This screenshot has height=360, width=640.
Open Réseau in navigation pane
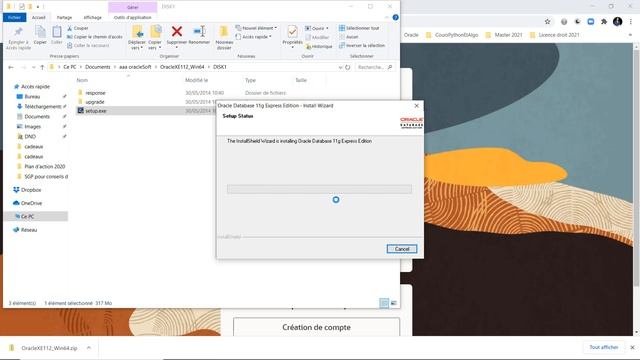click(29, 230)
